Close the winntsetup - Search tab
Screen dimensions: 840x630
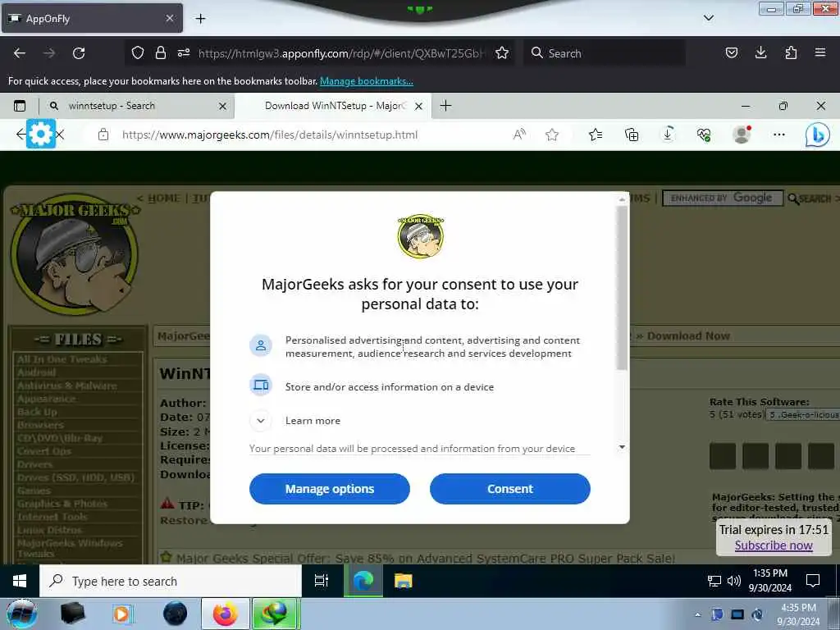click(x=222, y=106)
